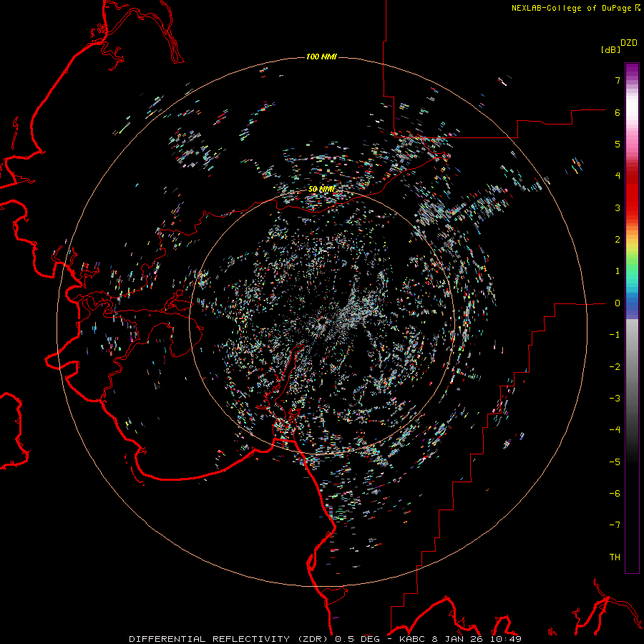Click the positive 3 value on the scale
This screenshot has width=644, height=644.
coord(618,208)
